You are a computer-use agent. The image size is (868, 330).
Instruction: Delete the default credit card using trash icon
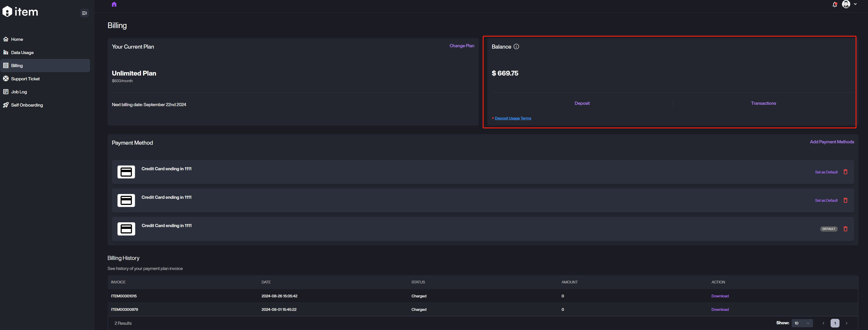[845, 229]
